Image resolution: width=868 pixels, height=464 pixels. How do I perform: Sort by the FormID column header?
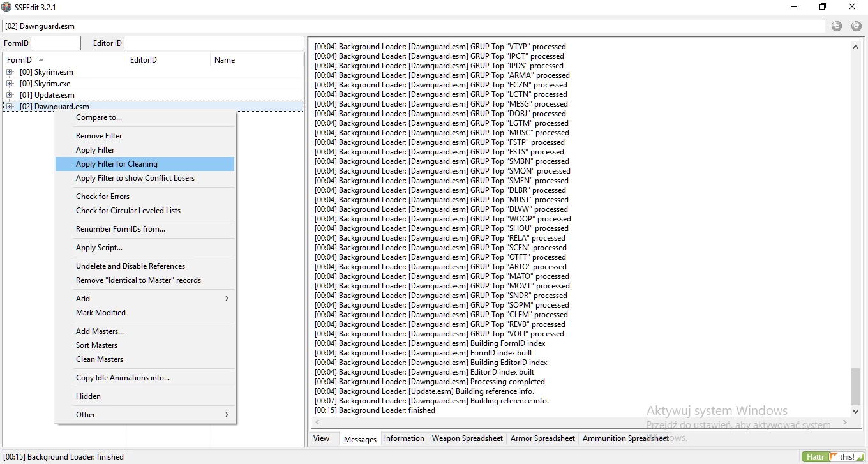click(x=64, y=60)
